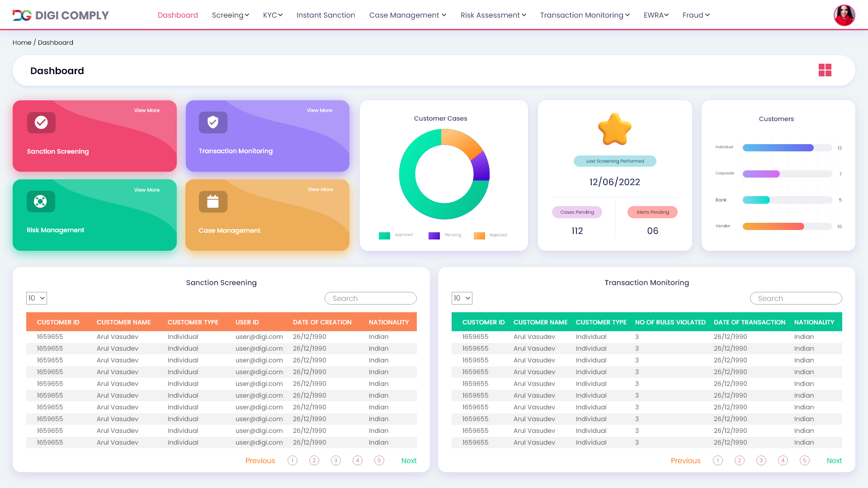Open the user profile avatar

(844, 15)
